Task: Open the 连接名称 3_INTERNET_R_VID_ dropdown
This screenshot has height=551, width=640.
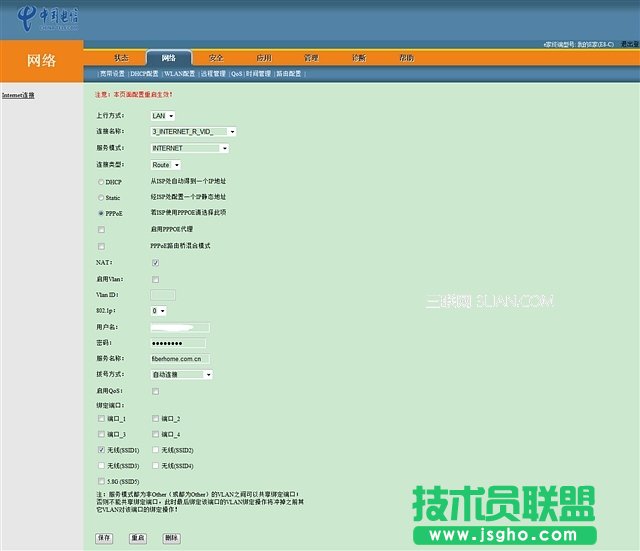Action: 193,132
